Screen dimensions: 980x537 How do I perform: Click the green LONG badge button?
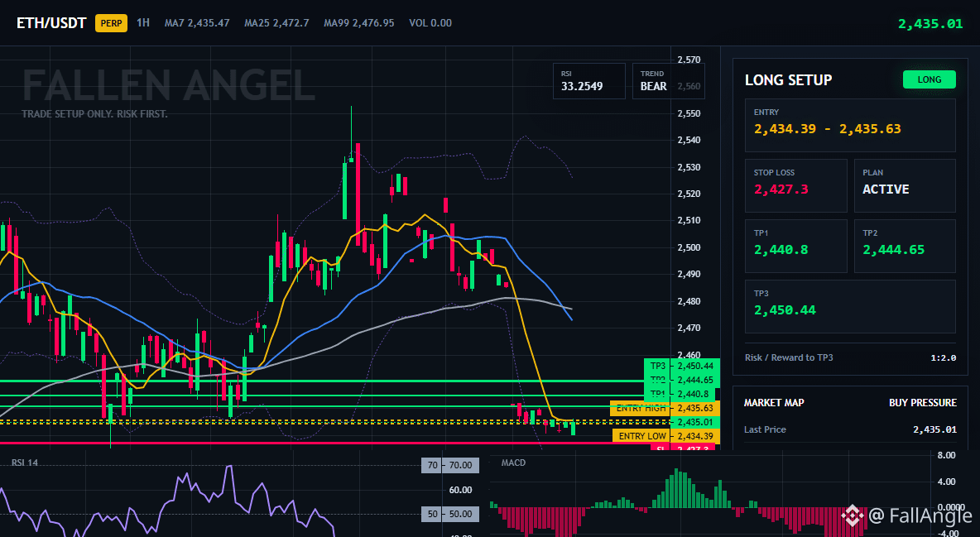point(929,79)
